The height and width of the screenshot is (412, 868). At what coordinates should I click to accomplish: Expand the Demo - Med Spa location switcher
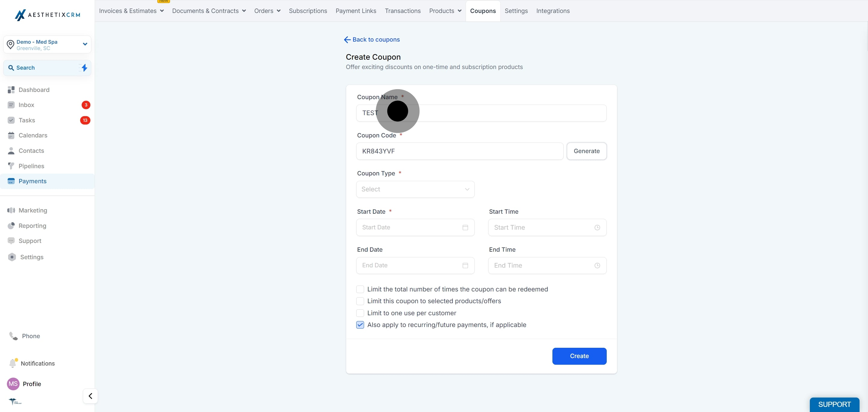pyautogui.click(x=85, y=44)
